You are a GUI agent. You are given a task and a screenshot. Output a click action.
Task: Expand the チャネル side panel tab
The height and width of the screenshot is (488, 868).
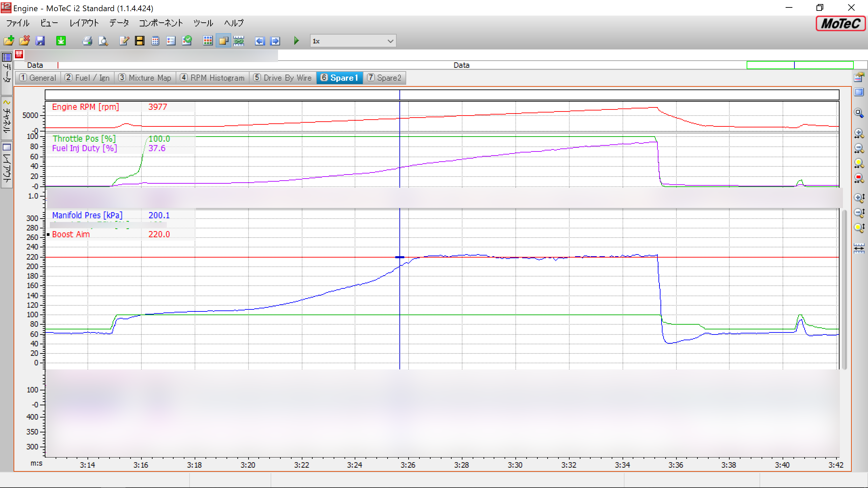7,119
